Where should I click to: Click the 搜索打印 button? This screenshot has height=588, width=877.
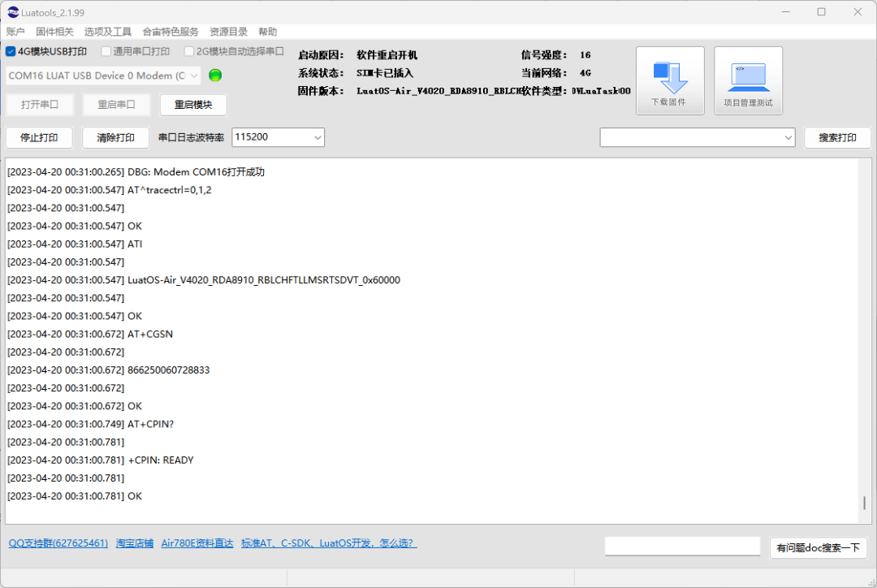click(x=837, y=137)
